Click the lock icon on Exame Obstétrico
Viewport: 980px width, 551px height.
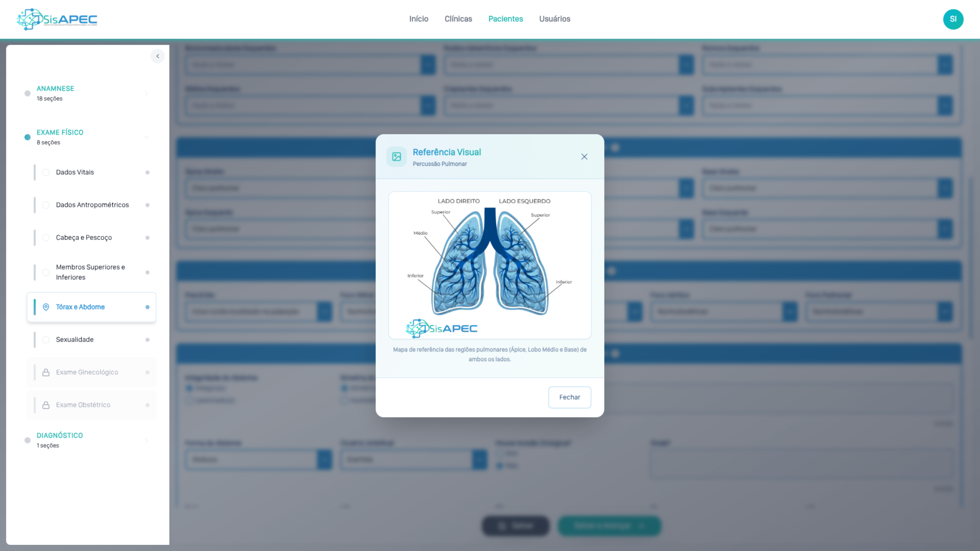46,405
